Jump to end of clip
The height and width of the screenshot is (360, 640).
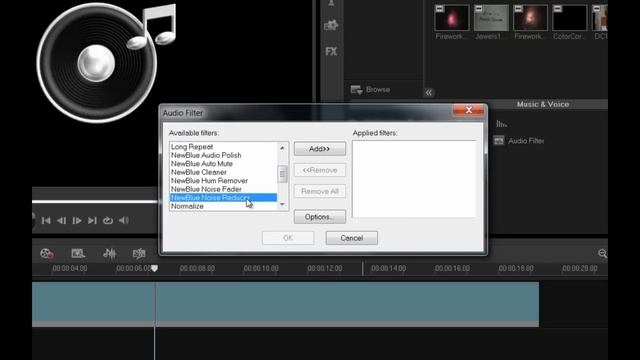[x=92, y=220]
